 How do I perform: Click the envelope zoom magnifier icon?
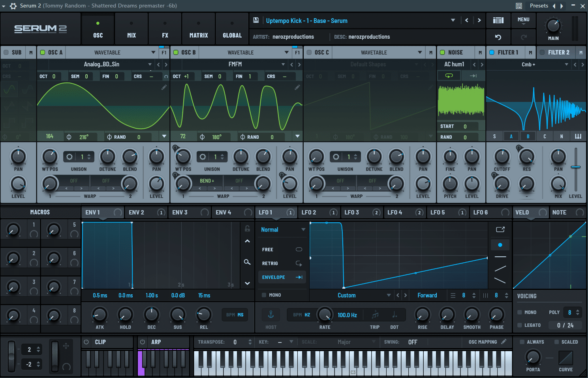coord(247,262)
